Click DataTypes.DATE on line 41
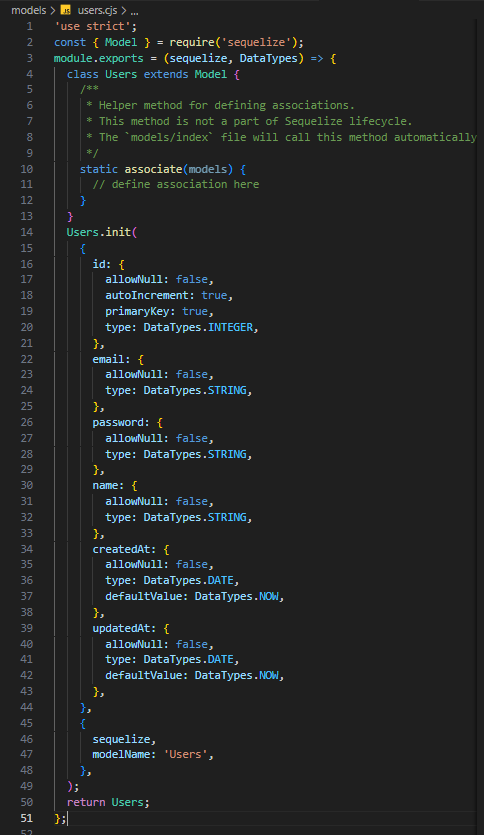The image size is (484, 835). coord(188,659)
